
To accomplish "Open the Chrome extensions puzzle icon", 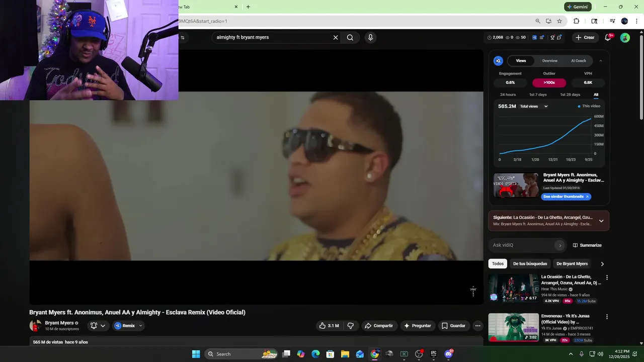I will [577, 21].
